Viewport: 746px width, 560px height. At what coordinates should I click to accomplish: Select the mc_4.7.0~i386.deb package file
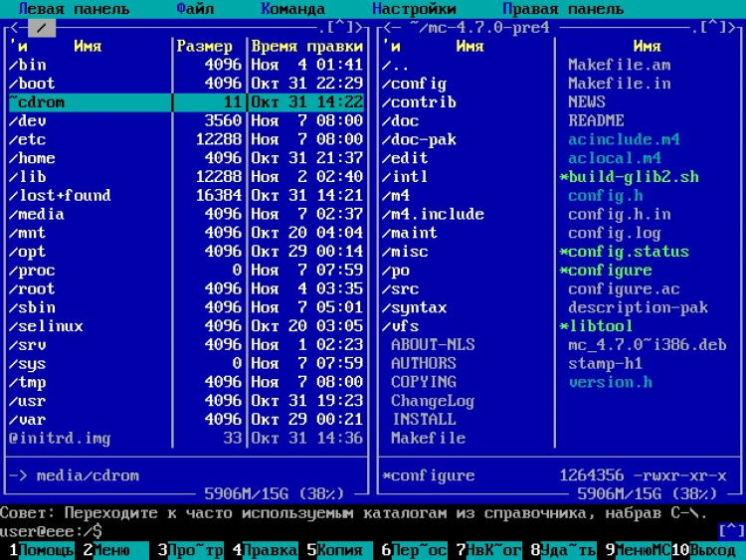(x=647, y=345)
